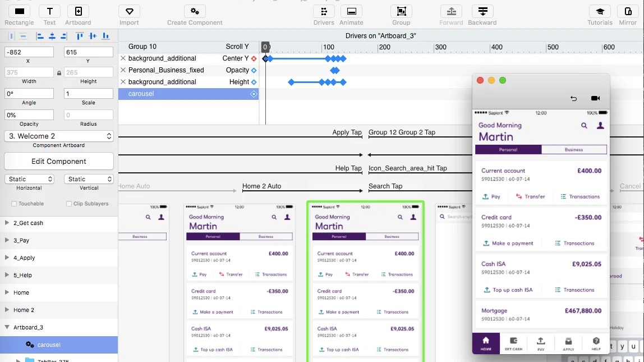The width and height of the screenshot is (644, 362).
Task: Expand the 3_Pay layer
Action: (x=7, y=240)
